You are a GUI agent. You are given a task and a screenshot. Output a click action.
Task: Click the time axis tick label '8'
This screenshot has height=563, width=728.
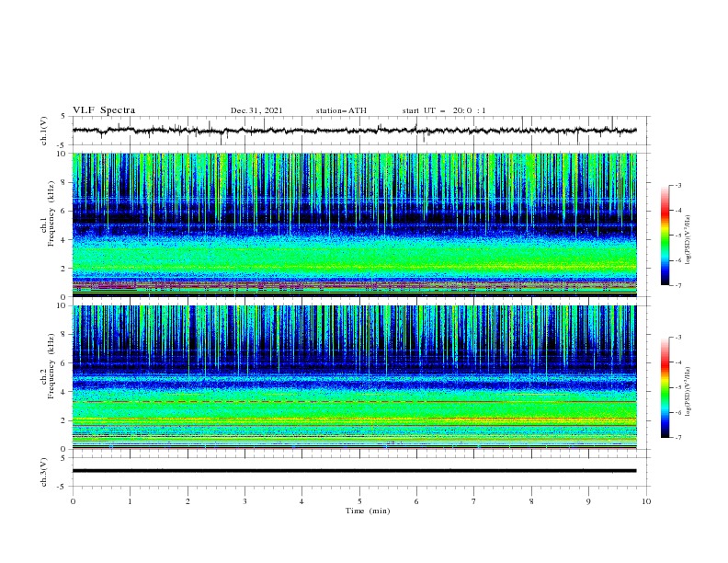[531, 501]
